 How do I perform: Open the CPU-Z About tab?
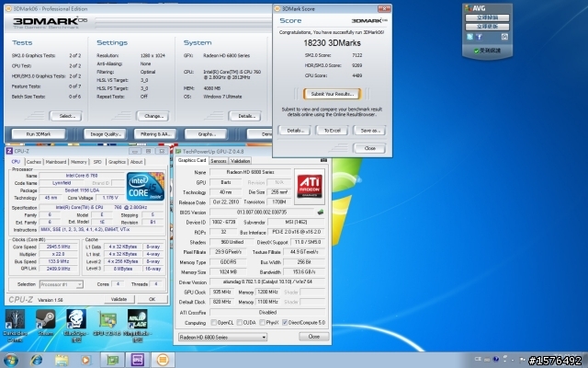(x=137, y=162)
